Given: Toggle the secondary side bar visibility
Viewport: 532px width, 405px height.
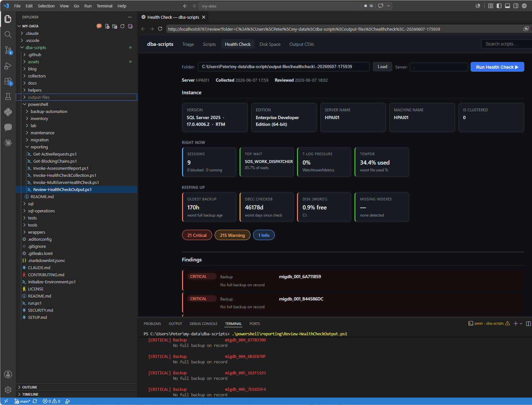Looking at the screenshot, I should (516, 6).
